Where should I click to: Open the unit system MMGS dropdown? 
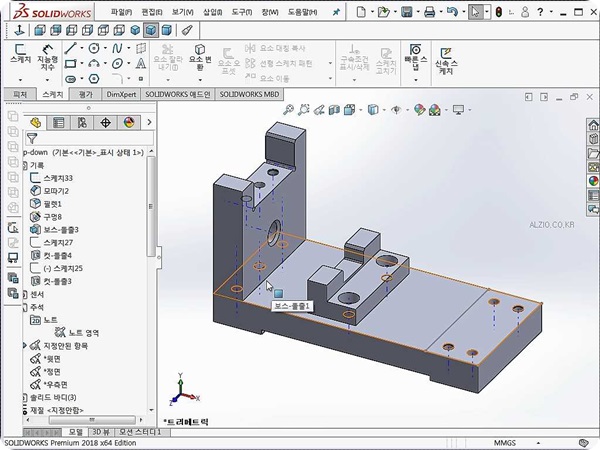point(538,443)
